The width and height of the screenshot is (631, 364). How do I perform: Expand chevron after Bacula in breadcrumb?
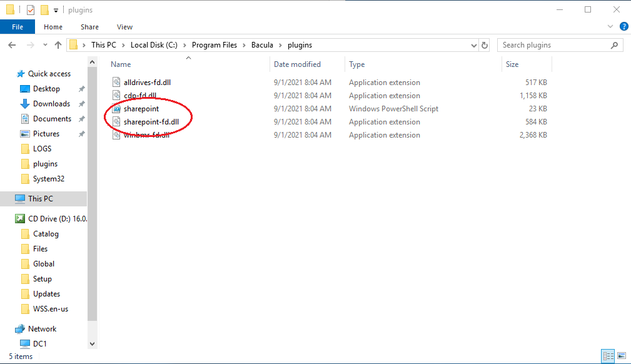coord(281,45)
